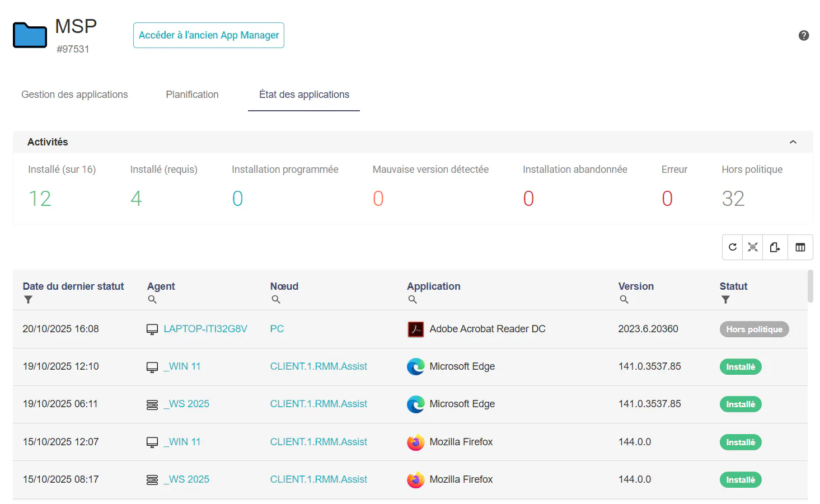The width and height of the screenshot is (820, 504).
Task: Open _WIN 11 agent in 19/10/2025 12:10 row
Action: point(182,366)
